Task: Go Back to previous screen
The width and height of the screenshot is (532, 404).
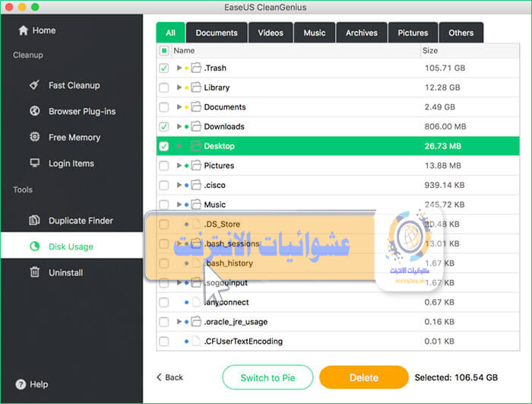Action: (169, 377)
